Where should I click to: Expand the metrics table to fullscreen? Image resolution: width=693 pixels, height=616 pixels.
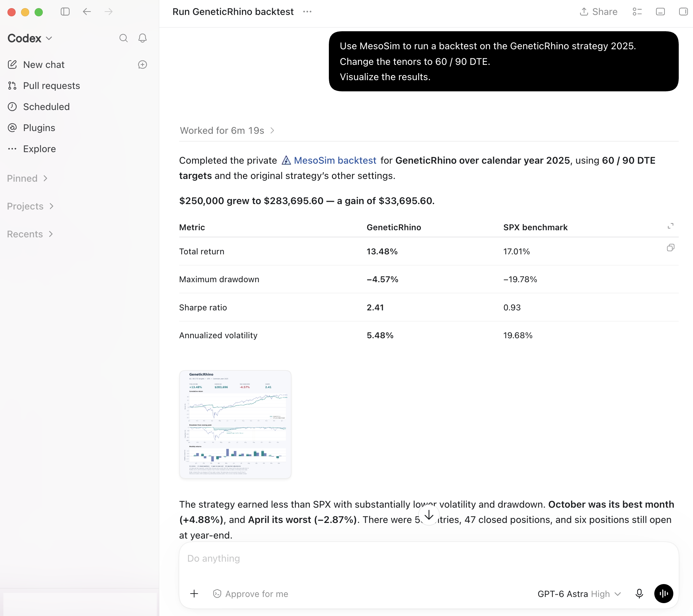[671, 226]
